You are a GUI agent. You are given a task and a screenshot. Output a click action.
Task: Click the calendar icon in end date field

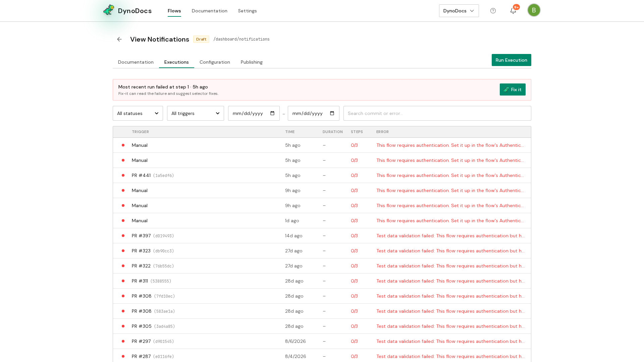tap(332, 113)
